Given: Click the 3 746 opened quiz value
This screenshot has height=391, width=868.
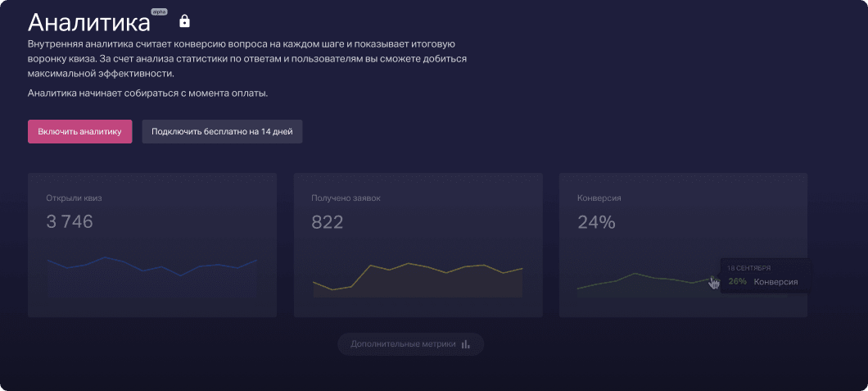Looking at the screenshot, I should 70,221.
